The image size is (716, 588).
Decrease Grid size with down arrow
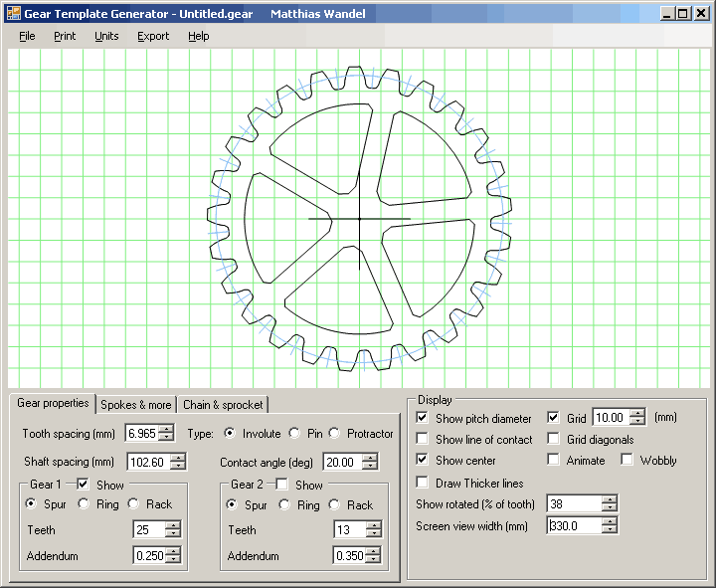(x=637, y=423)
